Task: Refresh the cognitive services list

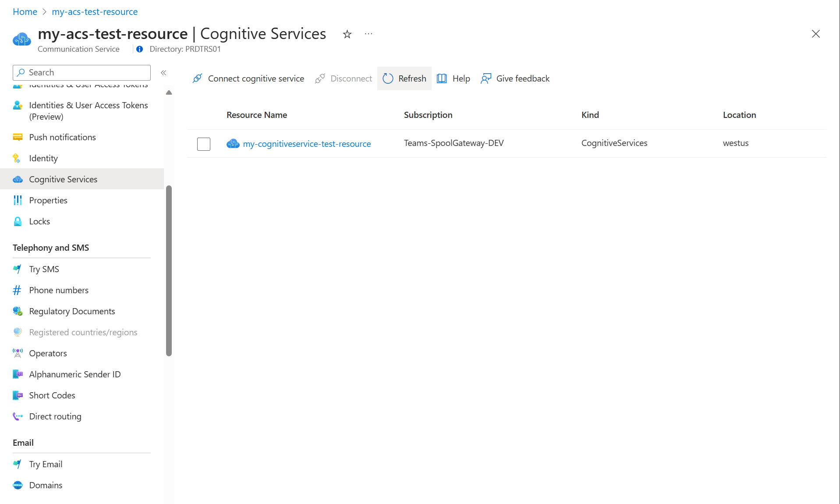Action: pos(404,78)
